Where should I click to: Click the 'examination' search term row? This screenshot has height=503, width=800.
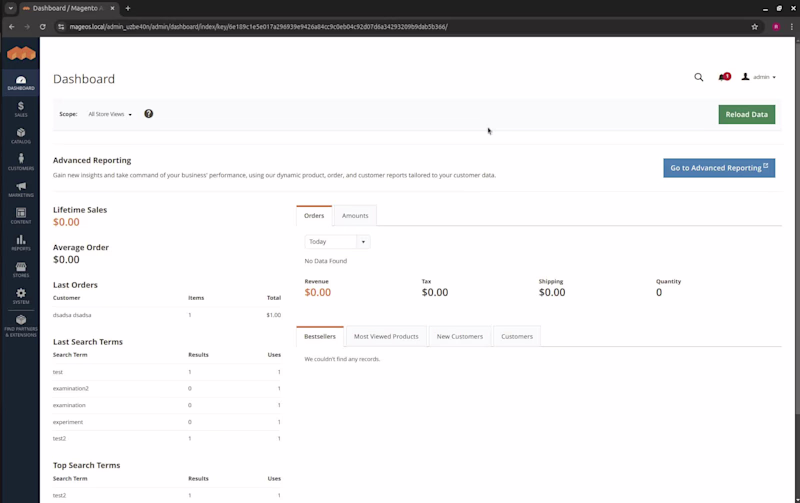(x=167, y=406)
